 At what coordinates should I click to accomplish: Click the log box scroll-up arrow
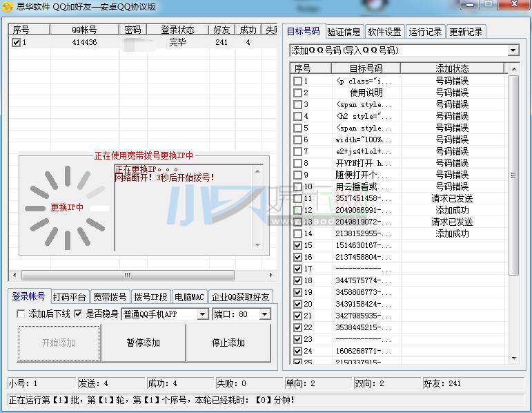tap(258, 170)
